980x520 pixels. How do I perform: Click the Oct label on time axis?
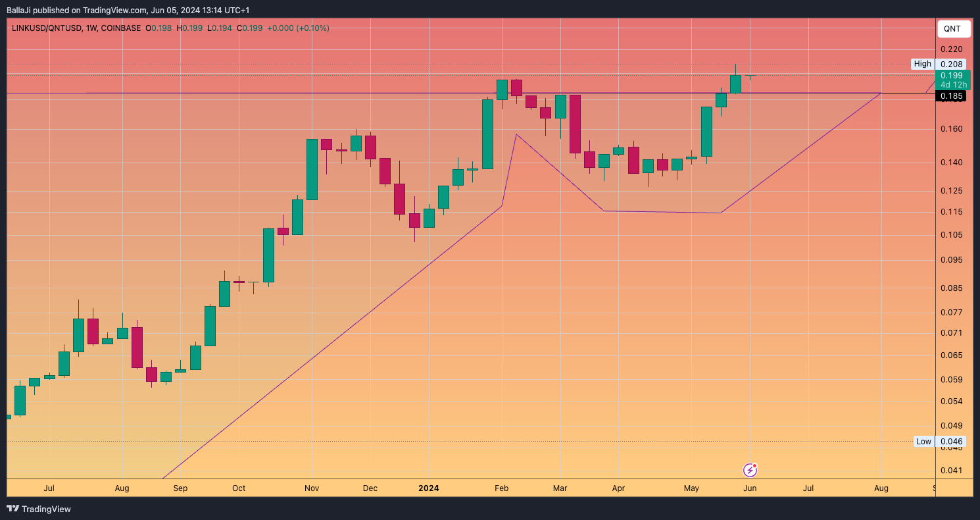pyautogui.click(x=239, y=488)
